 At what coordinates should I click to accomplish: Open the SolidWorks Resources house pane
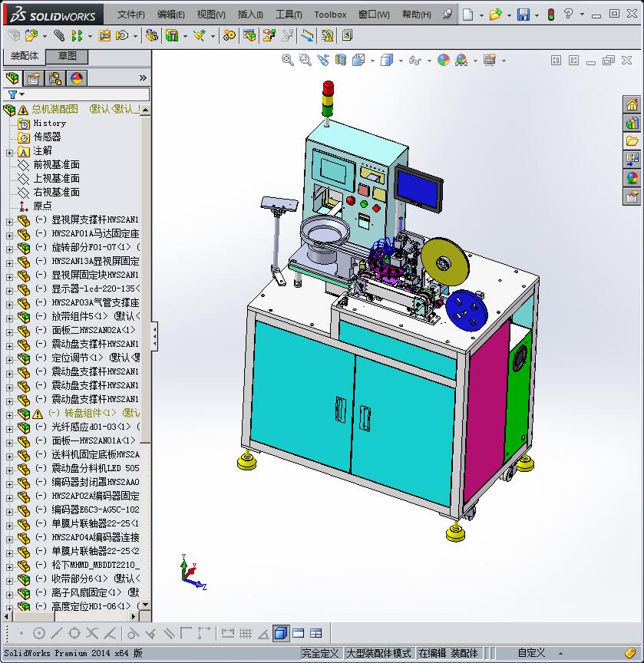pyautogui.click(x=632, y=104)
